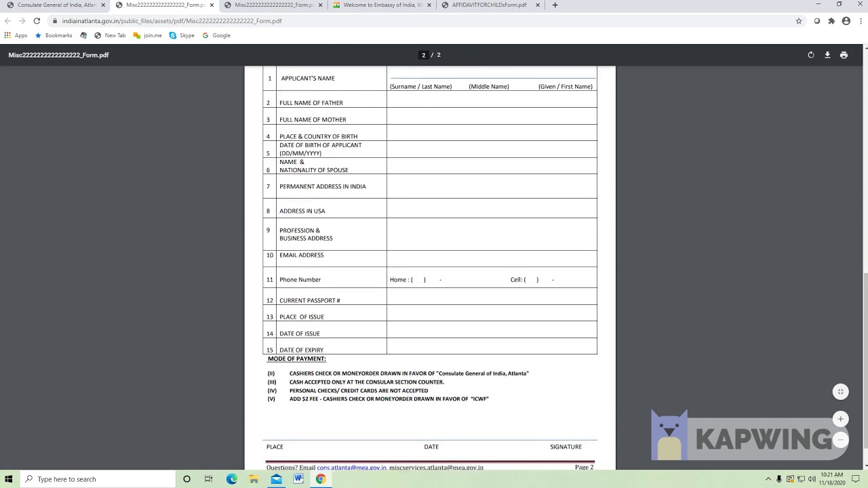
Task: Open Microsoft Word from the taskbar
Action: click(x=298, y=479)
